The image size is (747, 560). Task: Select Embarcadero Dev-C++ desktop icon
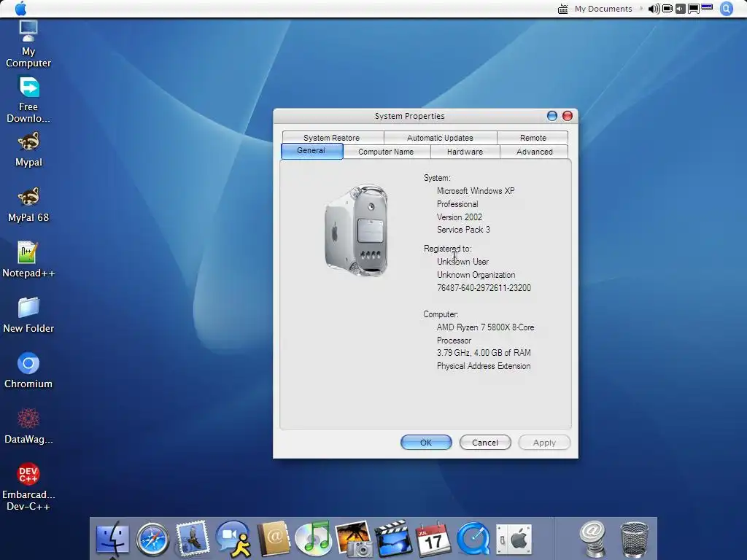pos(28,486)
